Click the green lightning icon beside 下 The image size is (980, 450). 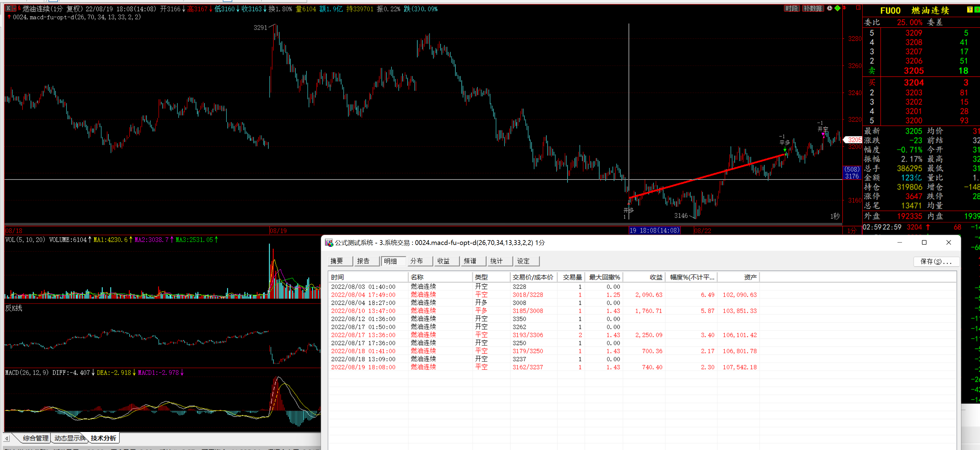(977, 10)
